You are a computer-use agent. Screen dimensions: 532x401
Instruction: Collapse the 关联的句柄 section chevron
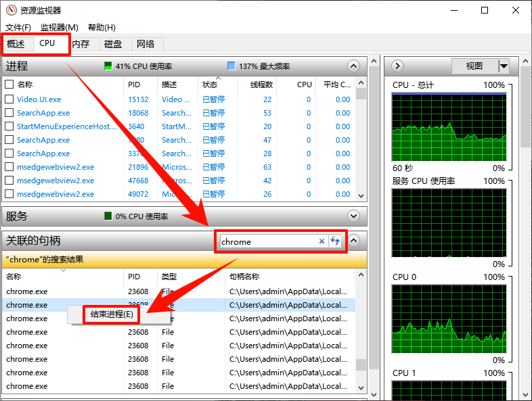[x=353, y=241]
